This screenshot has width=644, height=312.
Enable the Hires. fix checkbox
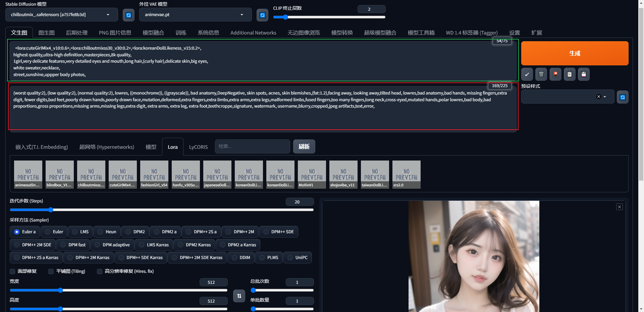pos(100,271)
